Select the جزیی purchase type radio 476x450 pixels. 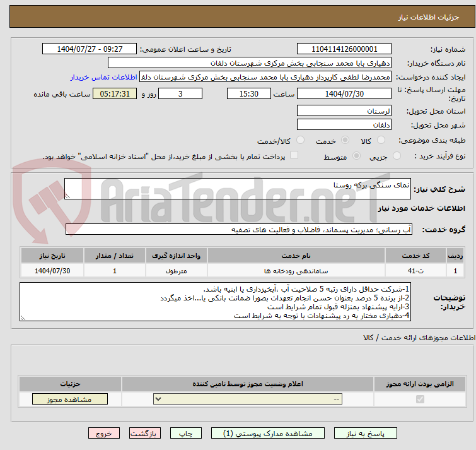pos(397,156)
